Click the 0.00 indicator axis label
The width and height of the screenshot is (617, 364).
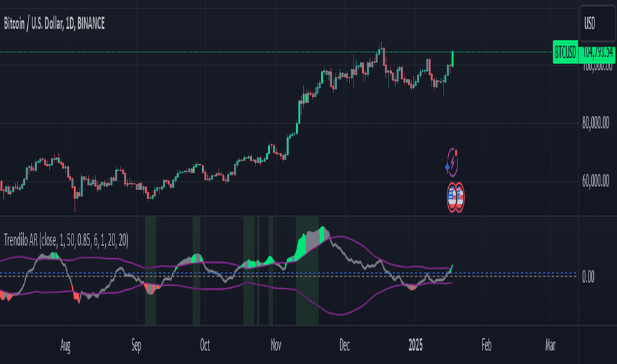tap(587, 277)
